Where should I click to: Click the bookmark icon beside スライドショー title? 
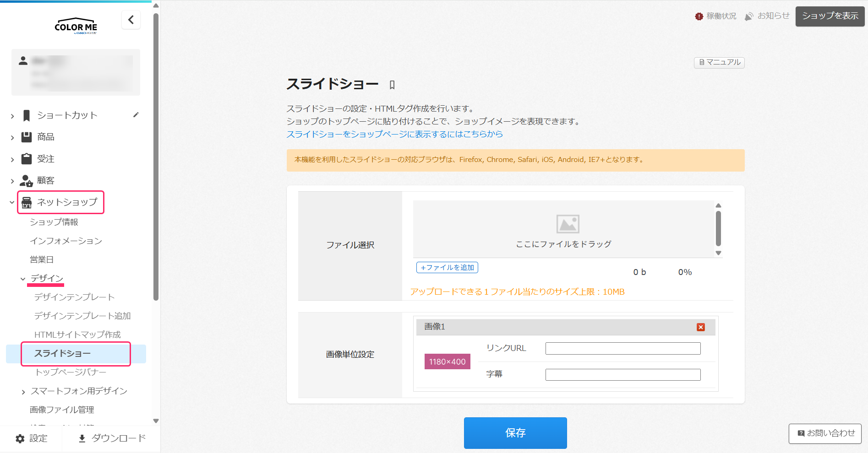tap(392, 85)
